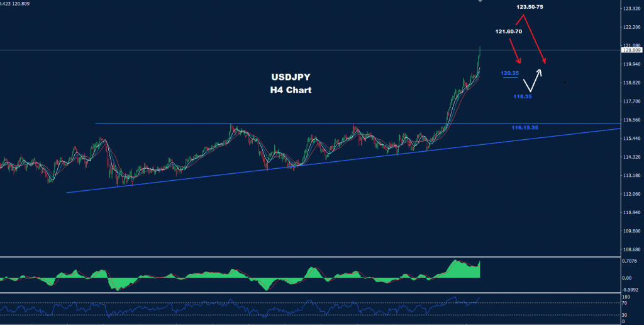The height and width of the screenshot is (325, 644).
Task: Click the blue 118.35 support label
Action: [523, 96]
